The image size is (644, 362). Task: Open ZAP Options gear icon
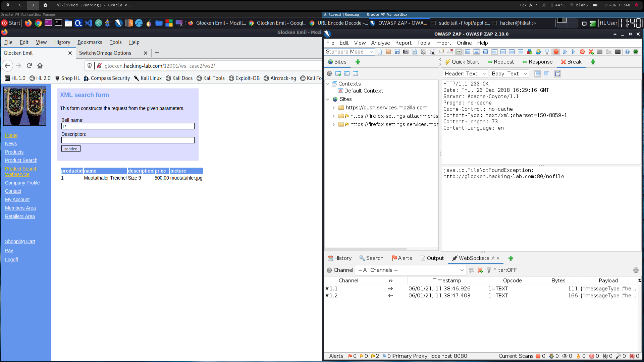423,52
